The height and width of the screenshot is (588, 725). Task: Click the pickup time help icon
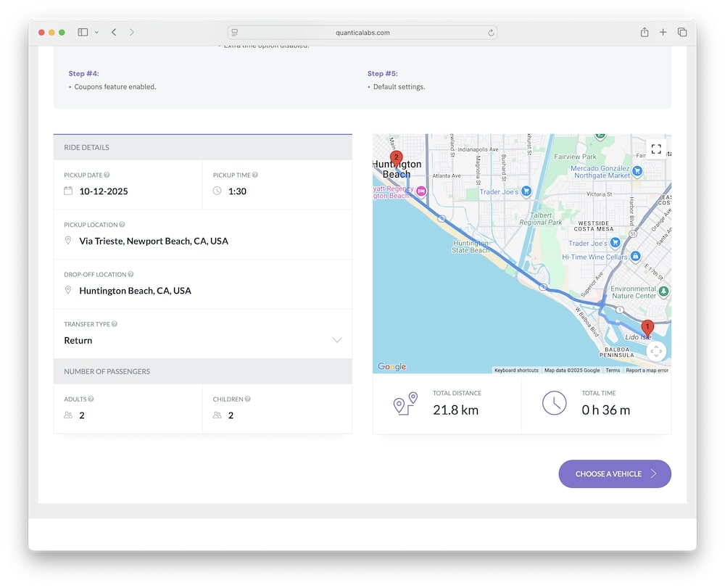(x=255, y=175)
